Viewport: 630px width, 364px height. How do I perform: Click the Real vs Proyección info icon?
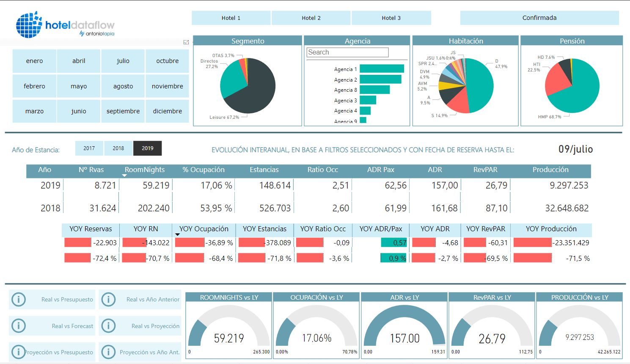coord(109,326)
